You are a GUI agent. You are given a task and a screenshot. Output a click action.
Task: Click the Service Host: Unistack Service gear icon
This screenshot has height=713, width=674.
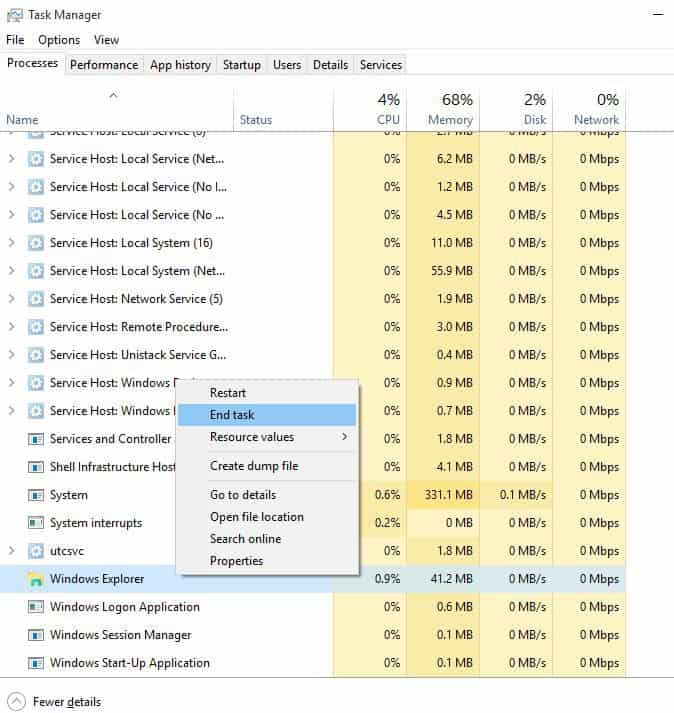point(35,355)
